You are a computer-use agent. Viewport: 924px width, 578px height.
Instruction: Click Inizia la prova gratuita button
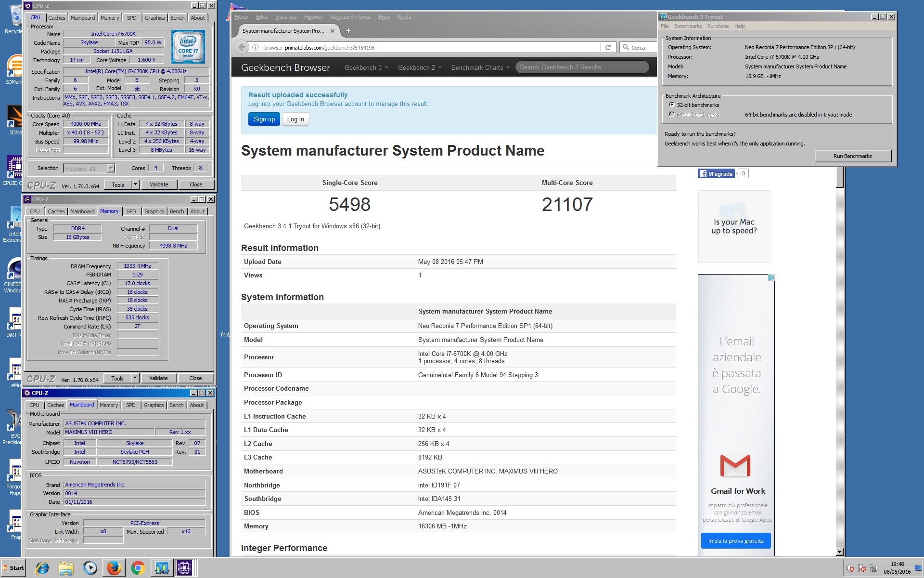pos(736,540)
